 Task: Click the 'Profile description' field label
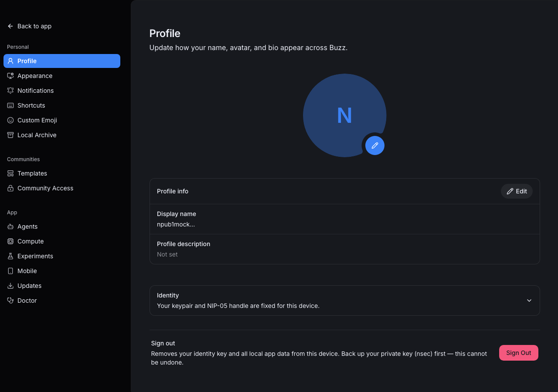(184, 244)
